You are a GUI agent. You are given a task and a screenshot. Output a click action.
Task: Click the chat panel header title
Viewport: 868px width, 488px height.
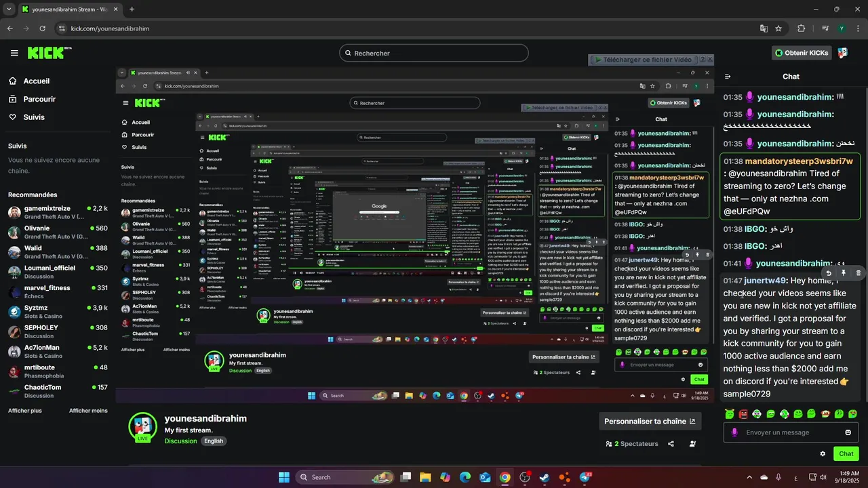coord(791,77)
